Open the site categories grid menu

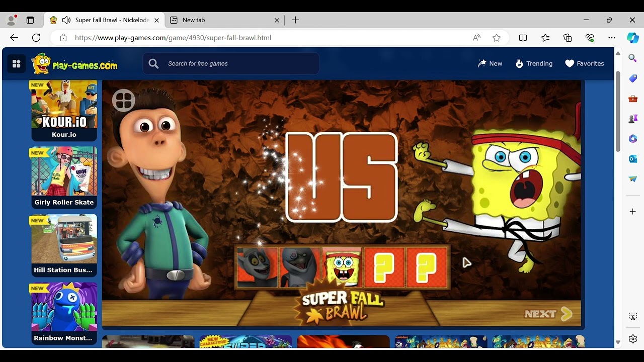[x=17, y=64]
